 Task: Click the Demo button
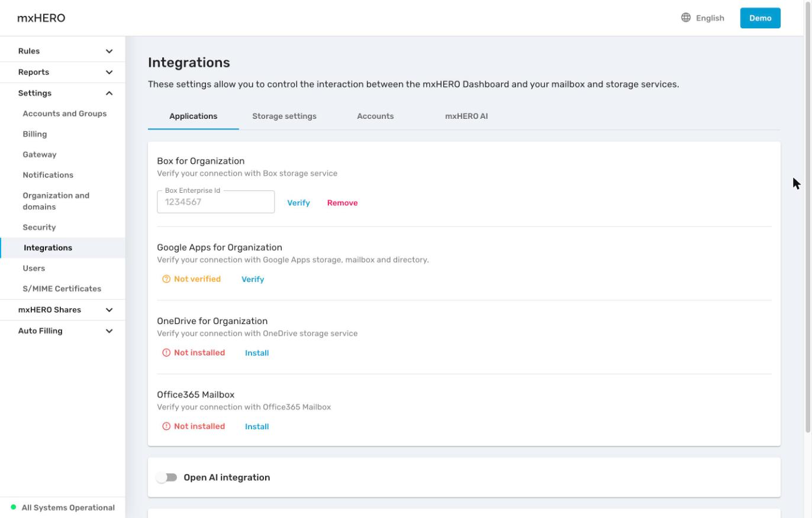[x=761, y=18]
